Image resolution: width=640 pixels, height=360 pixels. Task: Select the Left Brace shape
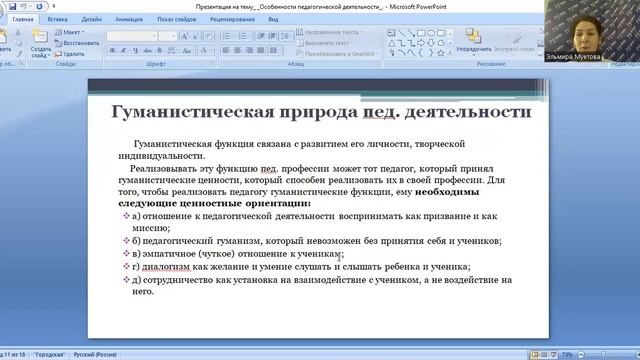click(421, 53)
